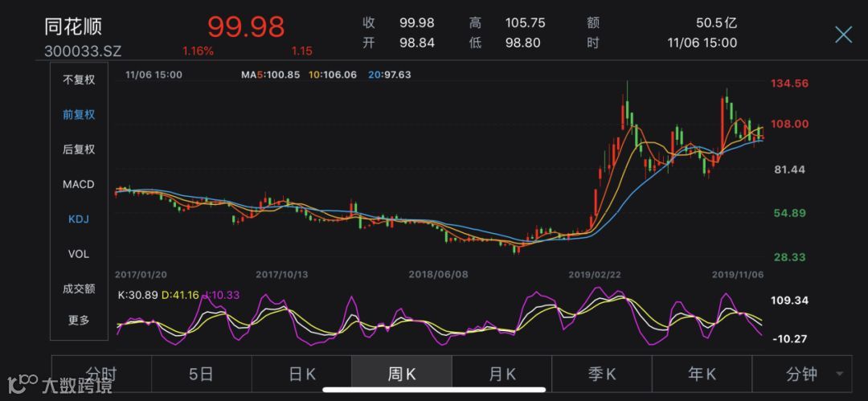Screen dimensions: 868x401
Task: Click the 2019/11/06 date axis label
Action: [x=737, y=274]
